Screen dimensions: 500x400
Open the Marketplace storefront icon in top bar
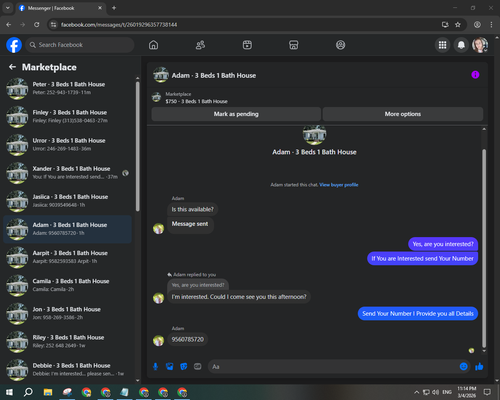pos(294,45)
